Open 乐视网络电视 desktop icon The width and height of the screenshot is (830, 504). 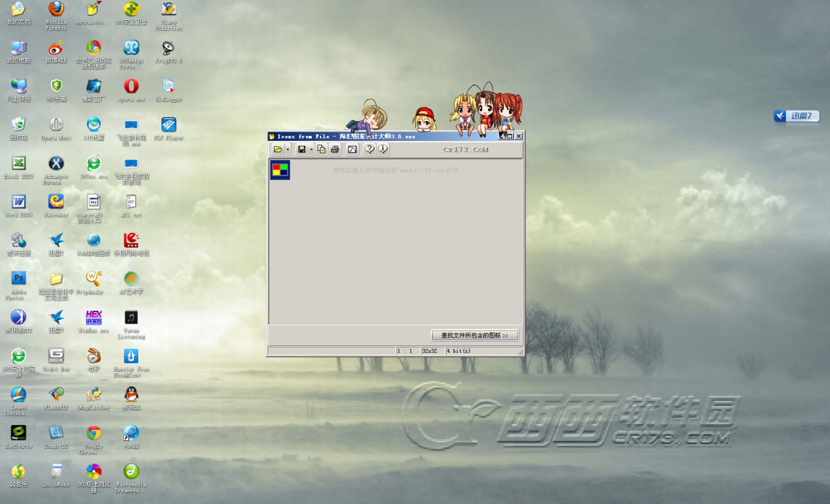point(131,244)
